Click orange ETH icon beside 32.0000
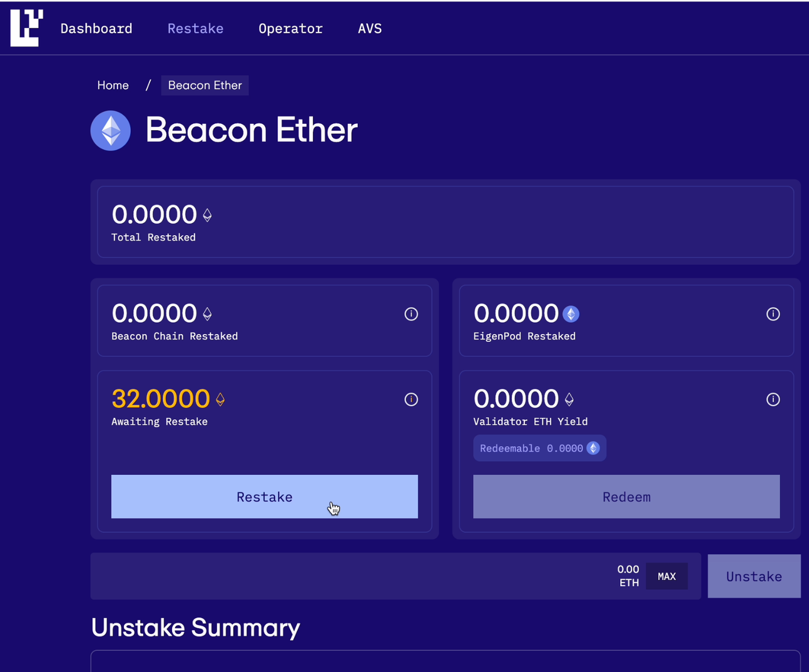The width and height of the screenshot is (809, 672). click(x=220, y=399)
